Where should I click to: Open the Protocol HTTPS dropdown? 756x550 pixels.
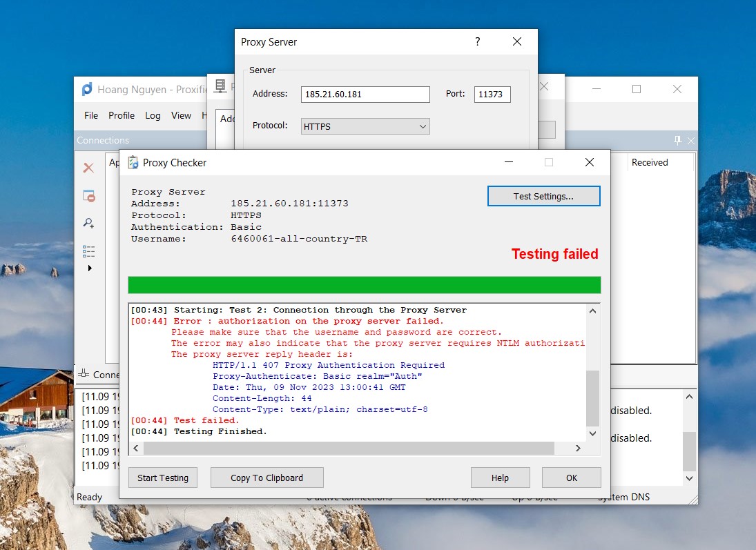pos(365,126)
